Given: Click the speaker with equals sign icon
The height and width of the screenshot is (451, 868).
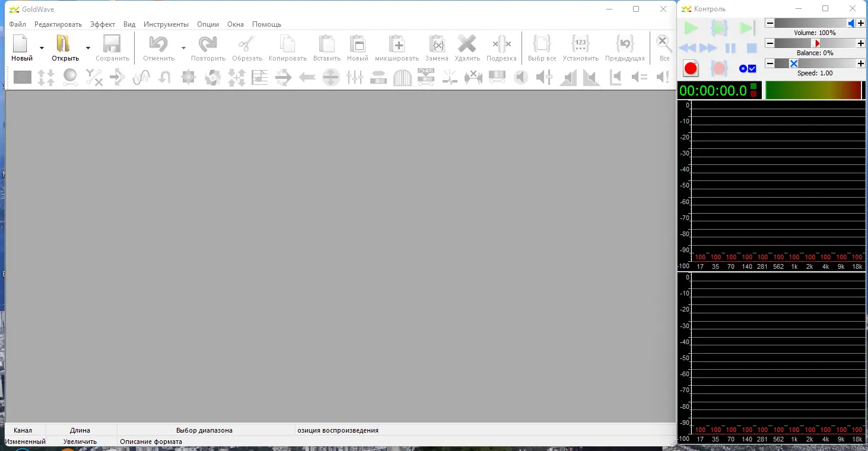Looking at the screenshot, I should 640,77.
